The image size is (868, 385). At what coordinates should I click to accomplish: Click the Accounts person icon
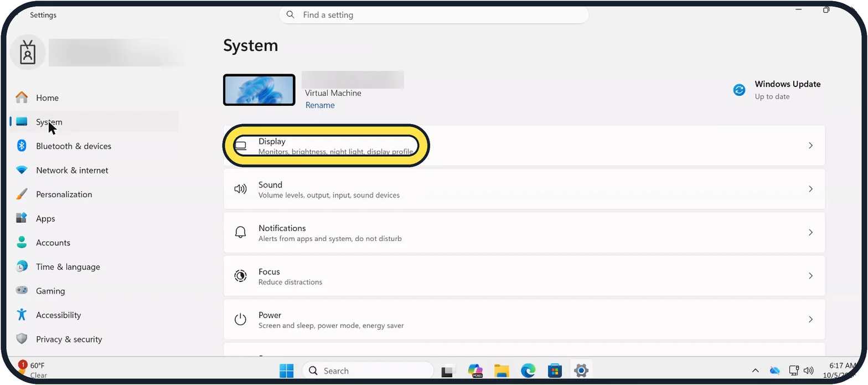(22, 243)
